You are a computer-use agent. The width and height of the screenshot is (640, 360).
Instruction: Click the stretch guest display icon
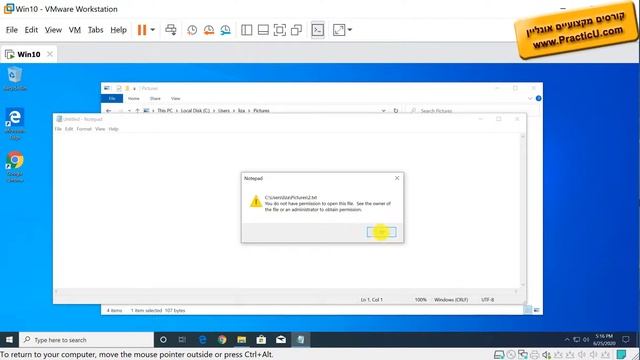[x=339, y=30]
